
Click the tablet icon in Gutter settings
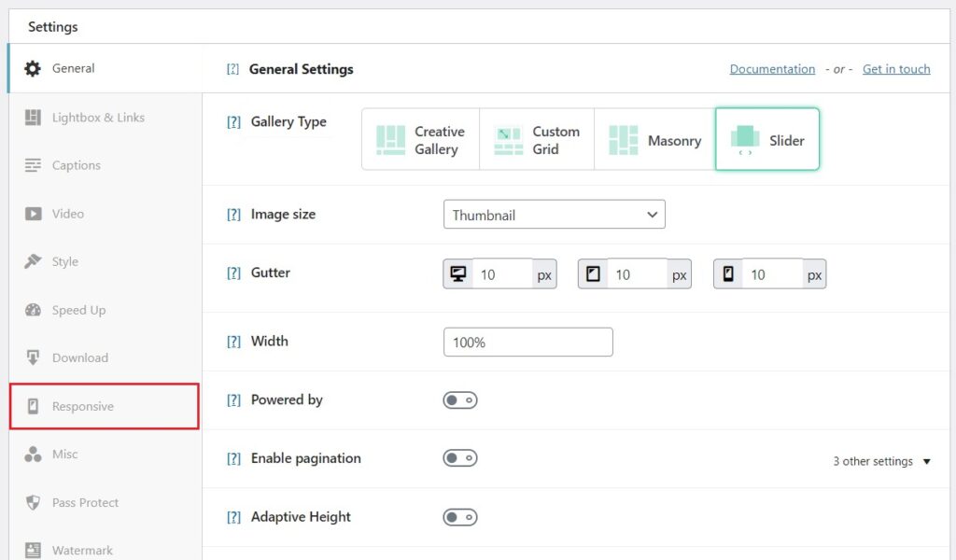594,273
